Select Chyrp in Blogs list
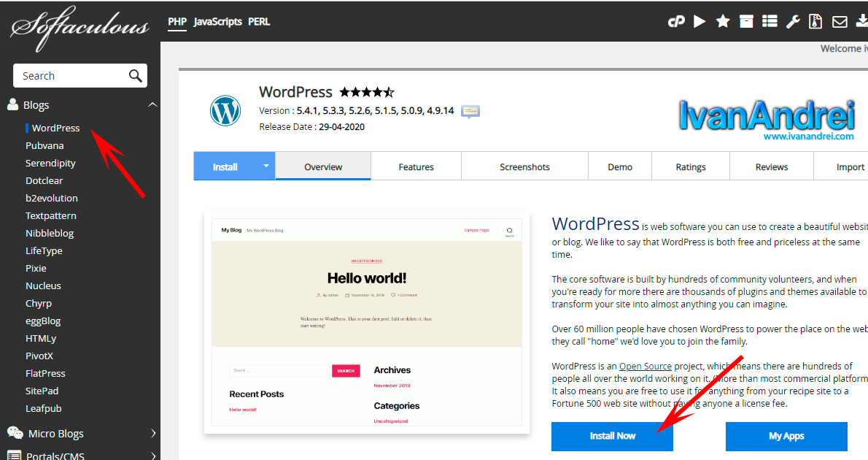 (x=38, y=303)
